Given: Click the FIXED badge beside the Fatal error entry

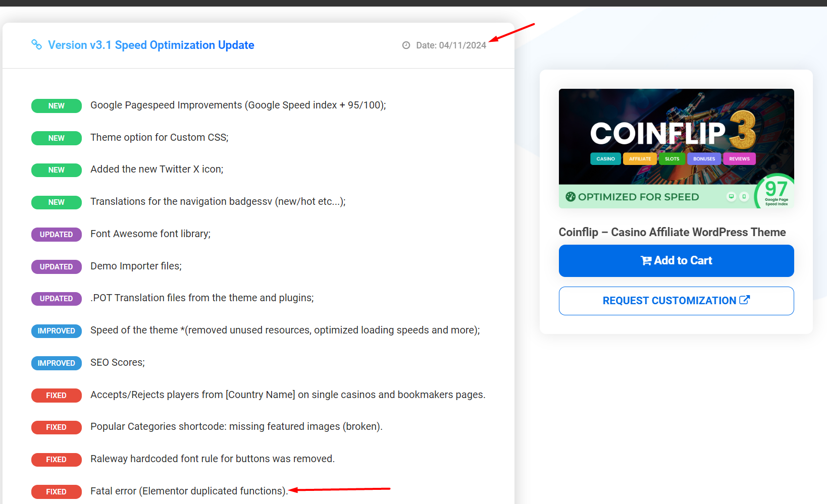Looking at the screenshot, I should (57, 492).
